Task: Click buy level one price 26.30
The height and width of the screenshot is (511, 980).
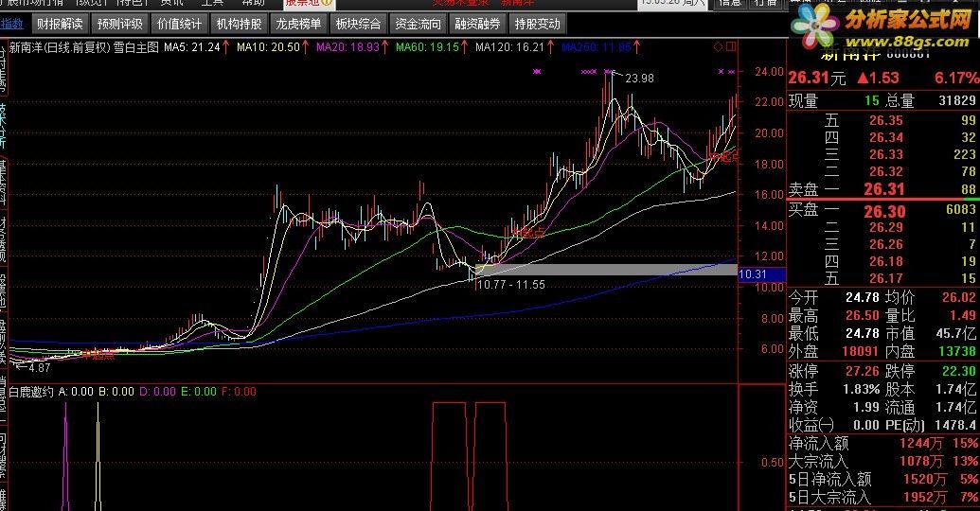Action: tap(883, 211)
